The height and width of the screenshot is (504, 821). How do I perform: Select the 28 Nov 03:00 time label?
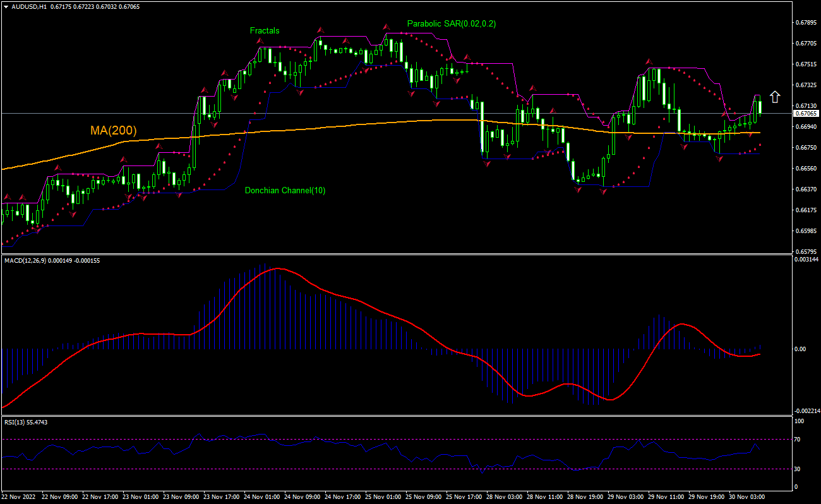click(x=503, y=497)
